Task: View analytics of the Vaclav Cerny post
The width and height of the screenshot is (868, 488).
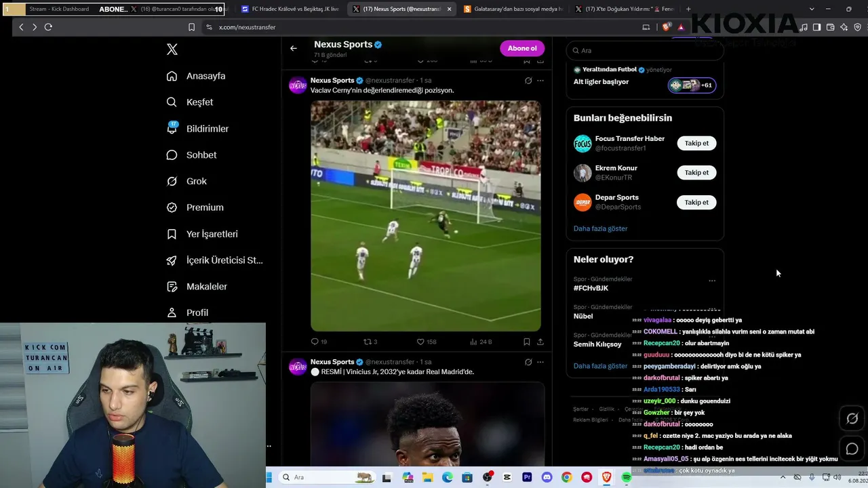Action: pyautogui.click(x=481, y=342)
